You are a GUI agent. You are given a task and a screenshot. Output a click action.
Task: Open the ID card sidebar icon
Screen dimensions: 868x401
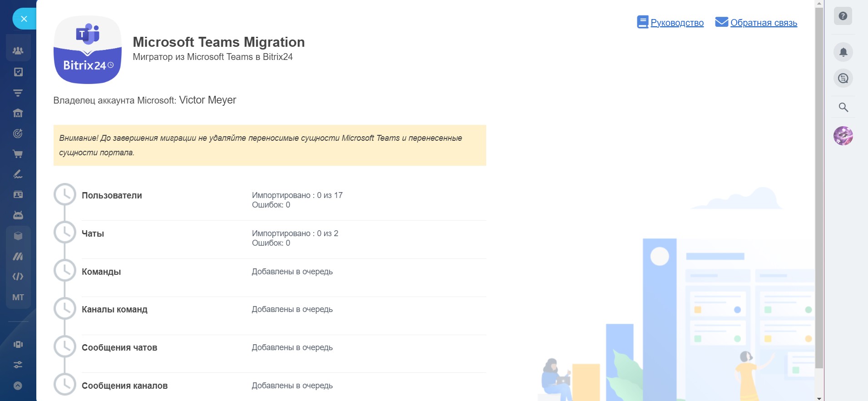(x=18, y=195)
